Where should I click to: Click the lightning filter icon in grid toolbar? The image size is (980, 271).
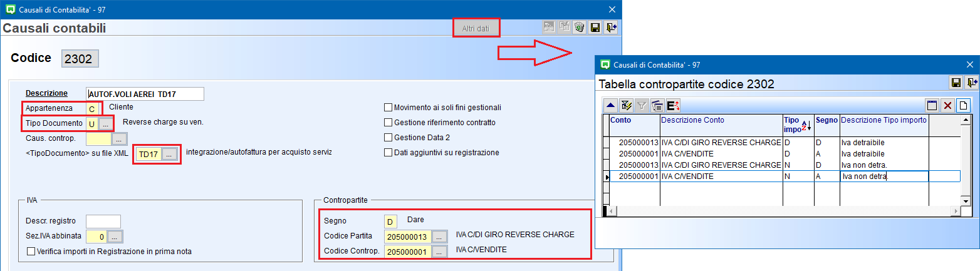coord(625,106)
